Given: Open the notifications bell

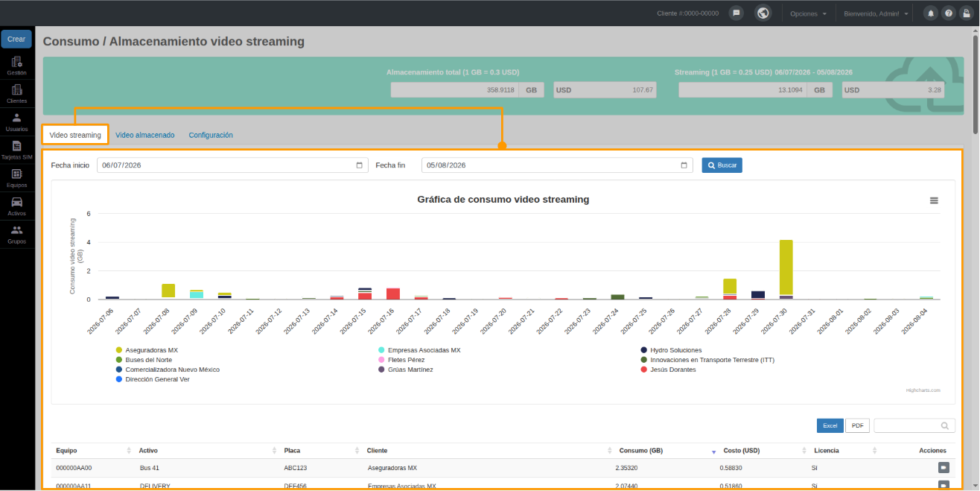Looking at the screenshot, I should click(930, 13).
